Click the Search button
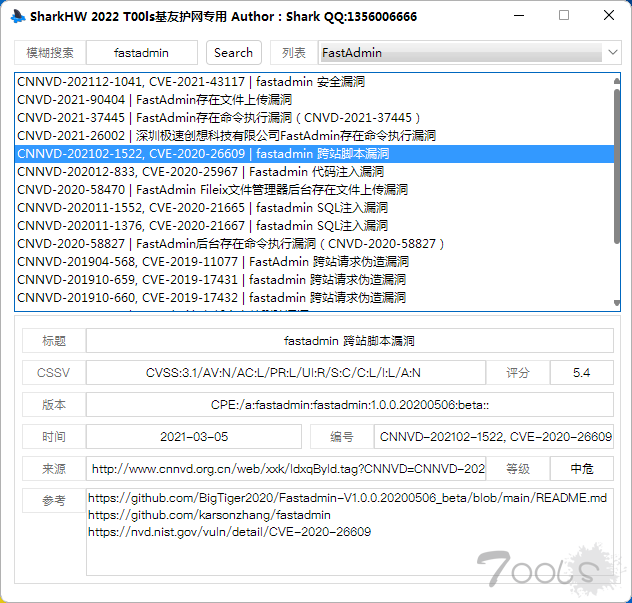 point(233,53)
